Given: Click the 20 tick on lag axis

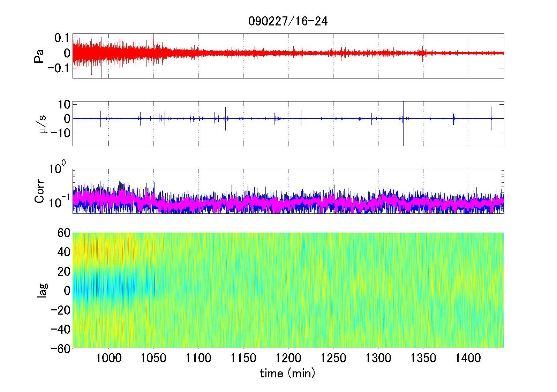Looking at the screenshot, I should (x=64, y=271).
